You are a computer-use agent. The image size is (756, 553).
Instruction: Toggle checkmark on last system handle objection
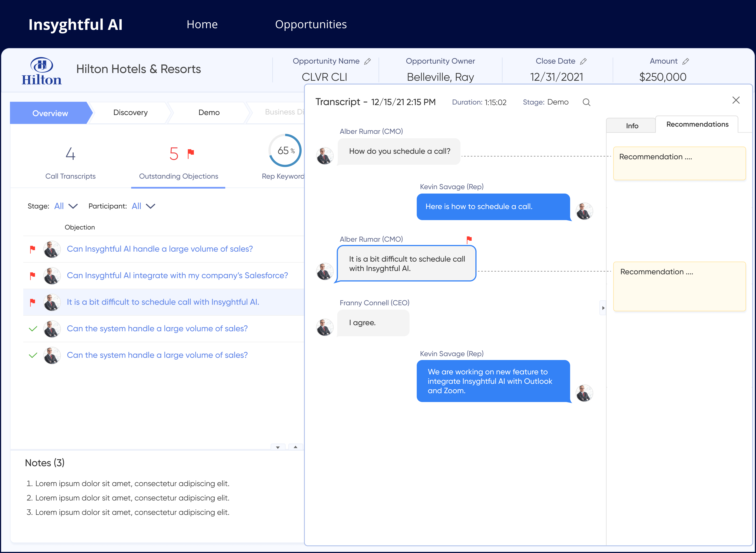[33, 355]
